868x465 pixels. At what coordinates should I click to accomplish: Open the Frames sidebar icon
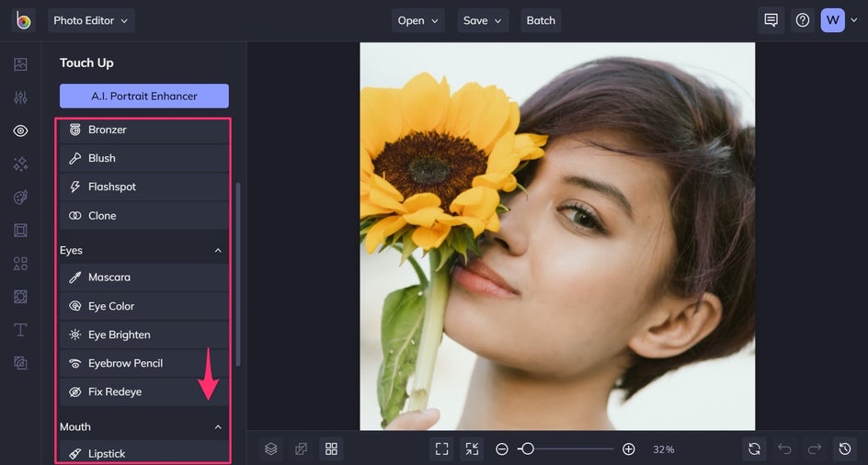click(20, 231)
